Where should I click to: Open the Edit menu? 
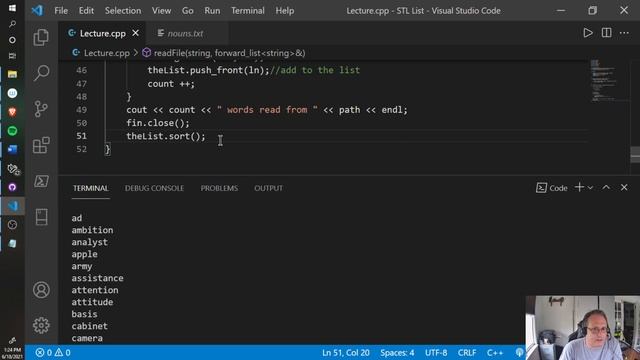click(x=86, y=11)
